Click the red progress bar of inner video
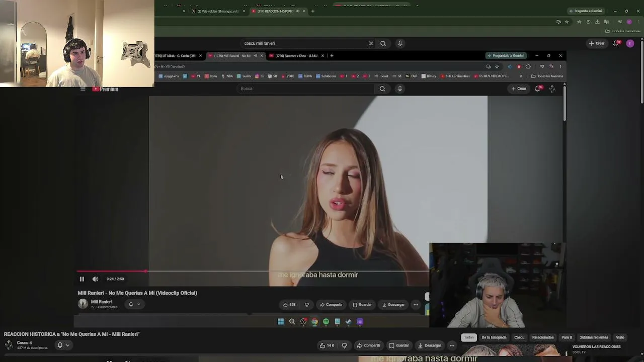Viewport: 644px width, 362px height. click(111, 271)
